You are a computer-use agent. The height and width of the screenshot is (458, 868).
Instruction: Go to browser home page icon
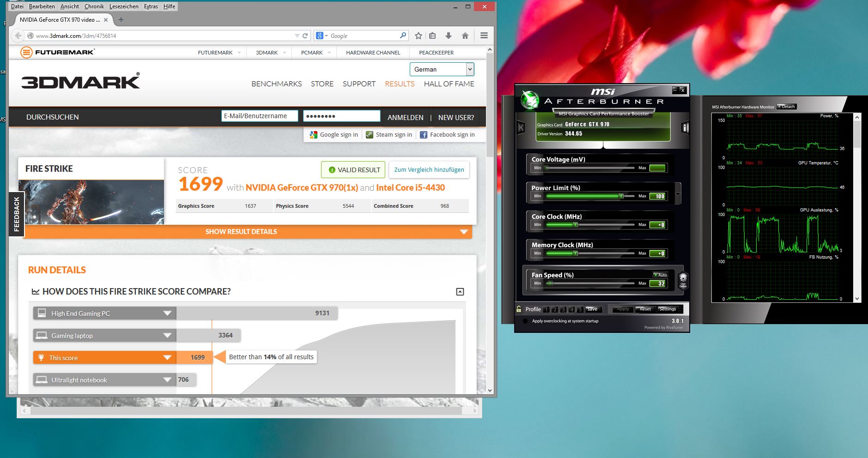465,36
